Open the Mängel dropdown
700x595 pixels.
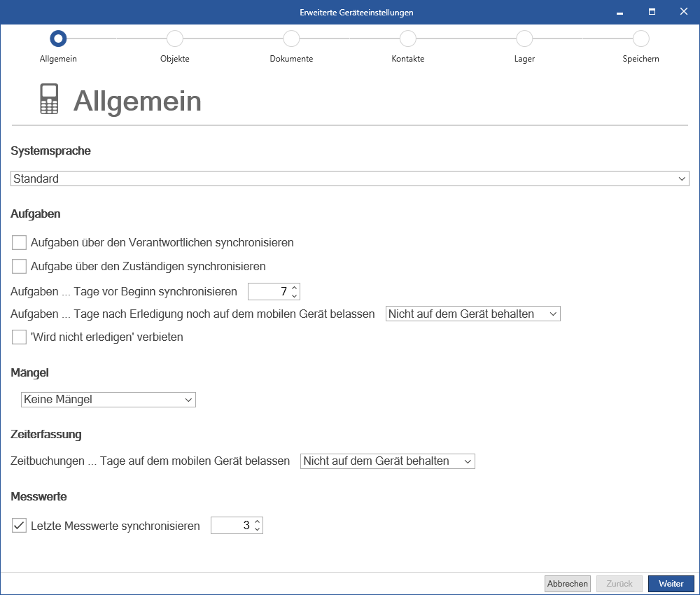108,400
